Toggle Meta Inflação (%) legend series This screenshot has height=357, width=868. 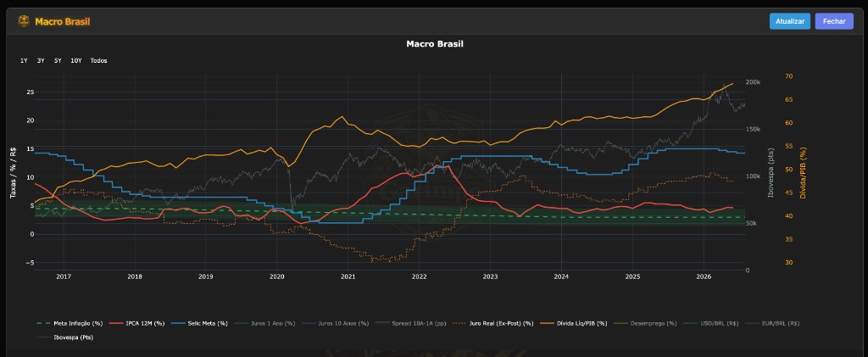tap(70, 323)
